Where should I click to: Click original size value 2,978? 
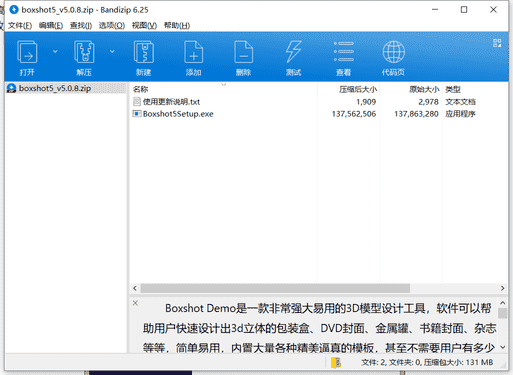(429, 102)
